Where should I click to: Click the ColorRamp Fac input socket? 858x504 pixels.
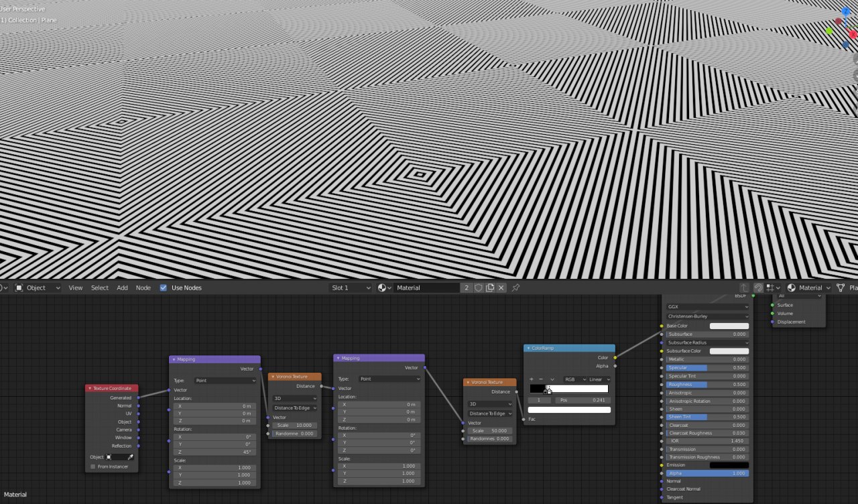(524, 419)
